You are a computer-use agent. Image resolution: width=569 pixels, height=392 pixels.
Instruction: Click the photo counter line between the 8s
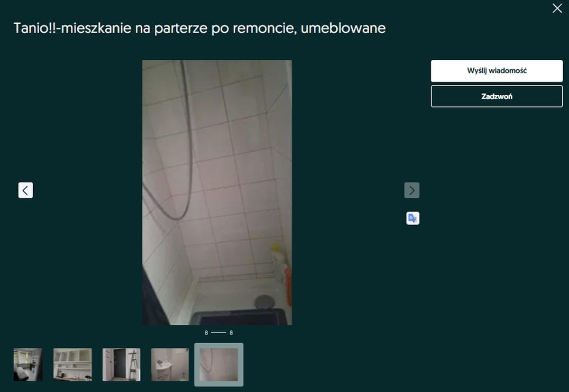click(218, 333)
